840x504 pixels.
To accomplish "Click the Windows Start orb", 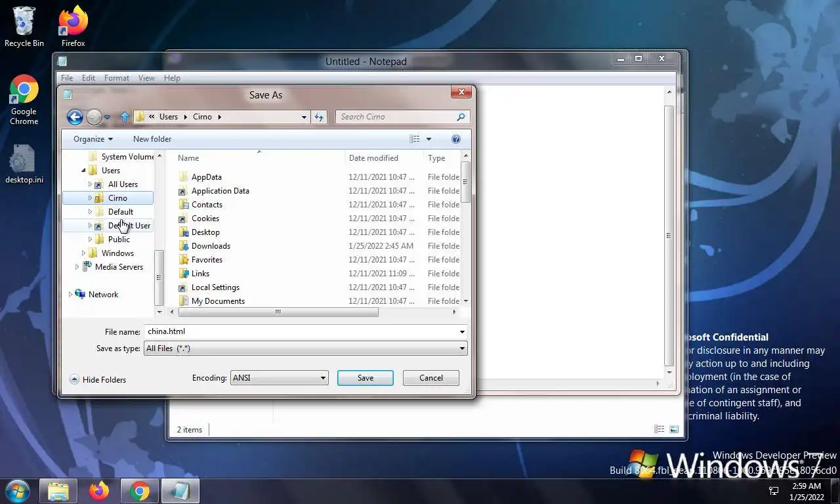I will click(17, 491).
